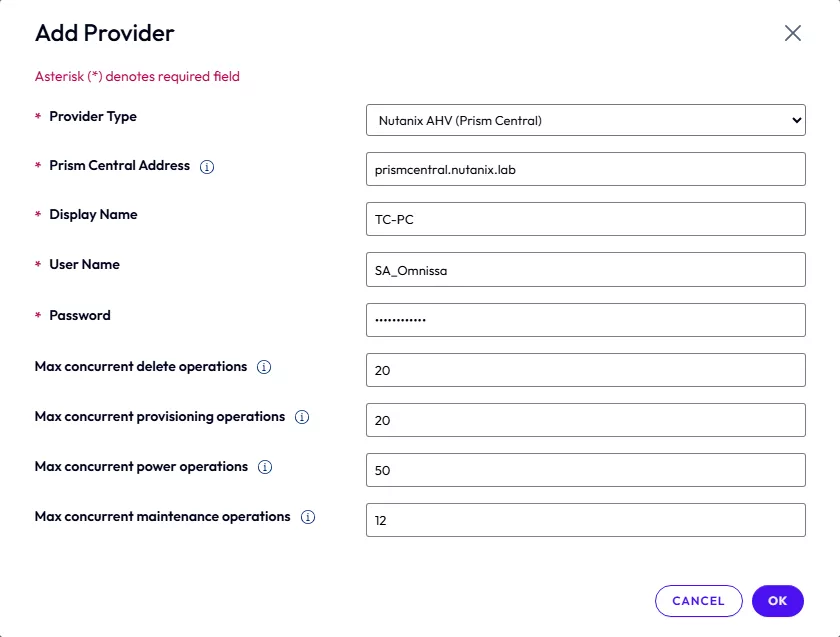Click info icon for max concurrent maintenance operations
840x637 pixels.
pos(308,517)
